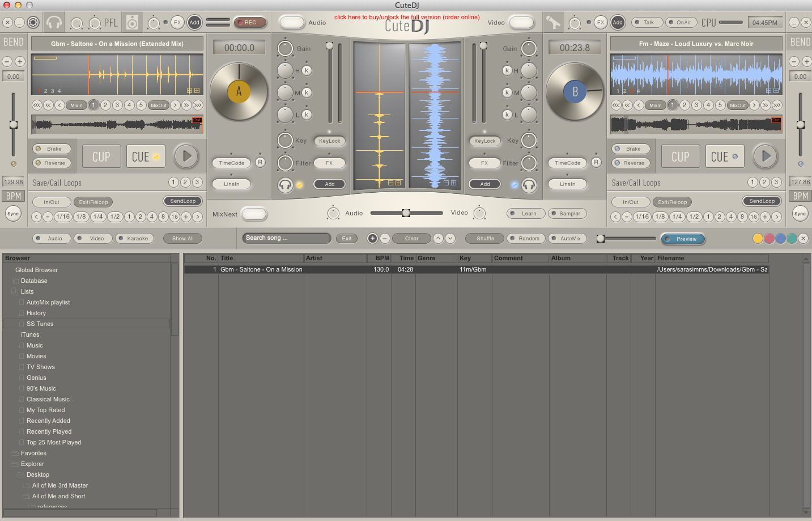Click the deck A pitch slider handle

point(13,124)
